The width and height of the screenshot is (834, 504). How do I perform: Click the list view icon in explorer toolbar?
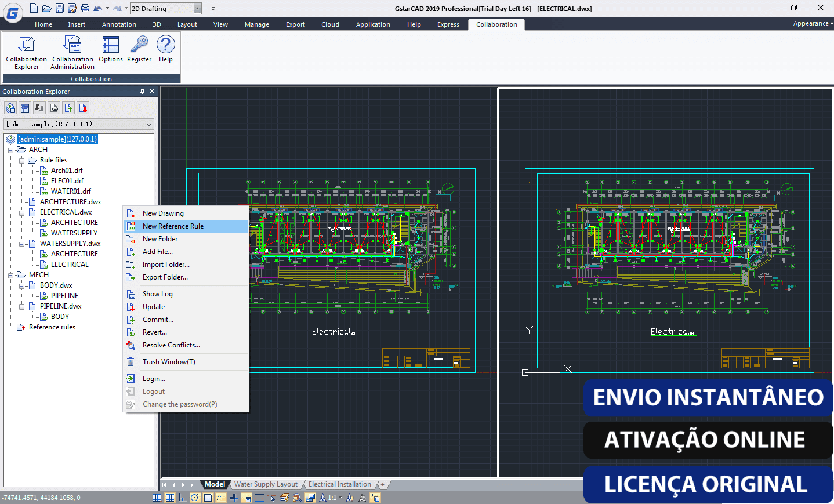25,108
